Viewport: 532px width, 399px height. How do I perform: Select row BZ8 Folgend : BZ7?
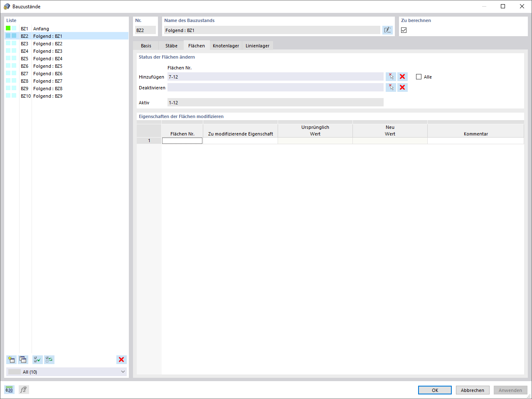point(66,81)
